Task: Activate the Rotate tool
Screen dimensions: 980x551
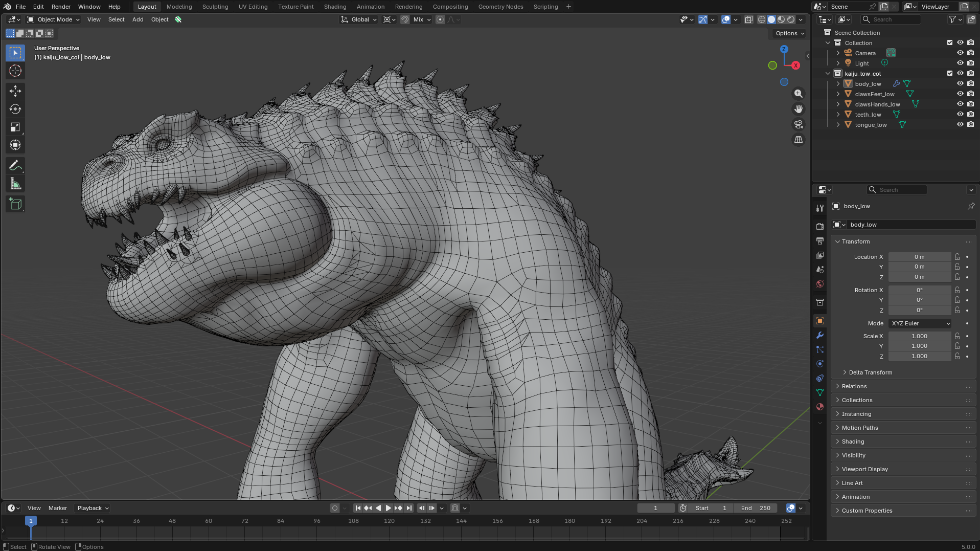Action: click(15, 109)
